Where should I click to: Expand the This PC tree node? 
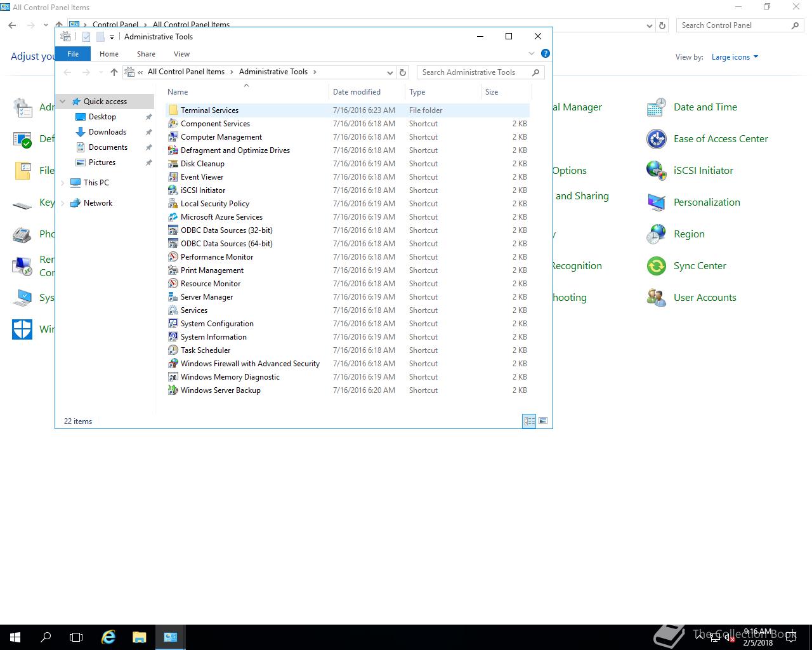pyautogui.click(x=63, y=183)
